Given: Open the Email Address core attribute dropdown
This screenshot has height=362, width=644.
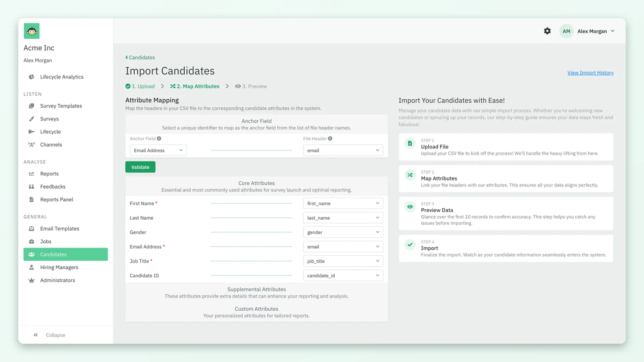Looking at the screenshot, I should click(343, 247).
